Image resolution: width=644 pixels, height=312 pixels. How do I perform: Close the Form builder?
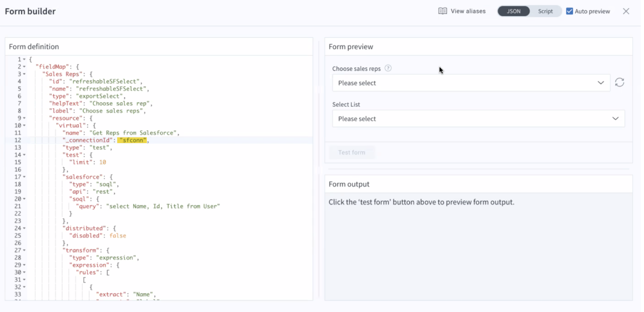pyautogui.click(x=626, y=11)
